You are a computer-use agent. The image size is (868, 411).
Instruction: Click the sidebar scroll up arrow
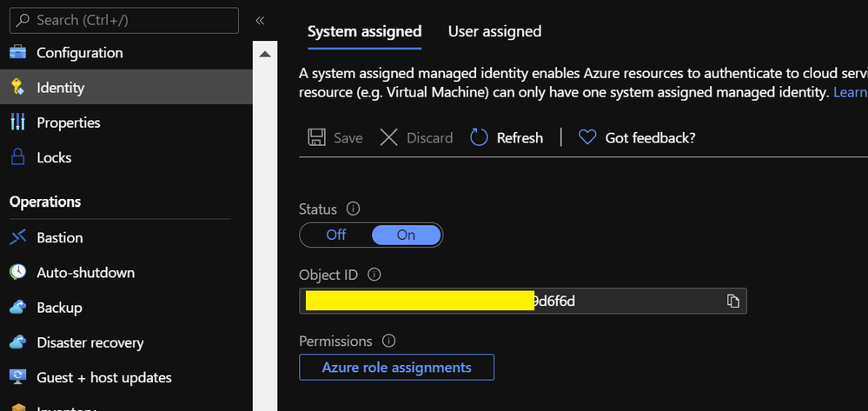point(265,54)
